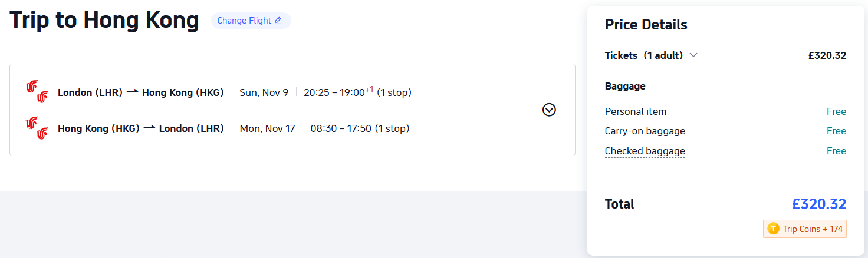This screenshot has width=868, height=258.
Task: Click the Change Flight pencil icon
Action: [278, 21]
